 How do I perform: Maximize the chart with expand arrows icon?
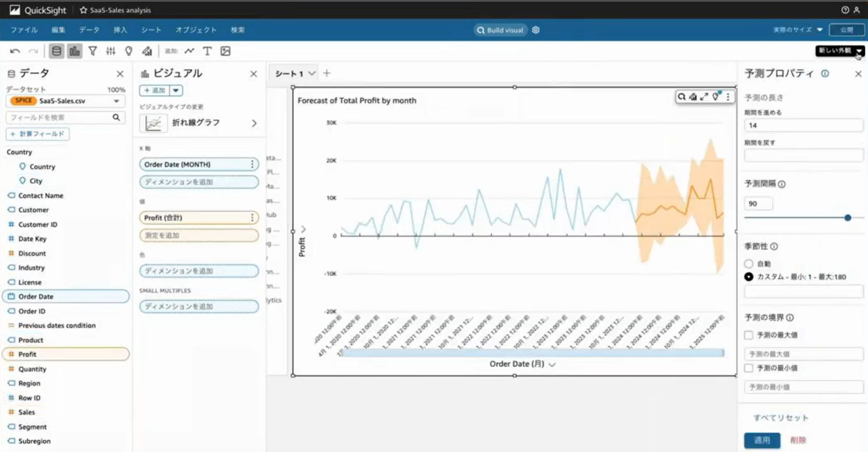tap(704, 97)
